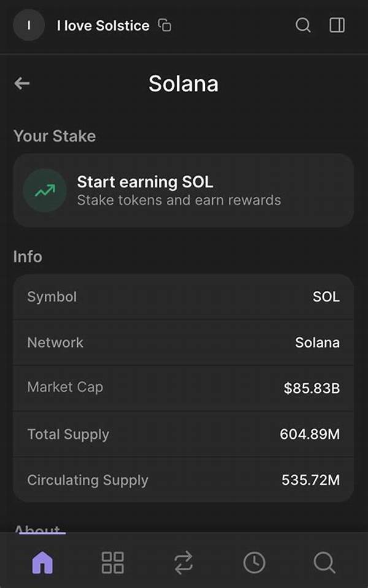Copy the wallet address icon

coord(164,25)
